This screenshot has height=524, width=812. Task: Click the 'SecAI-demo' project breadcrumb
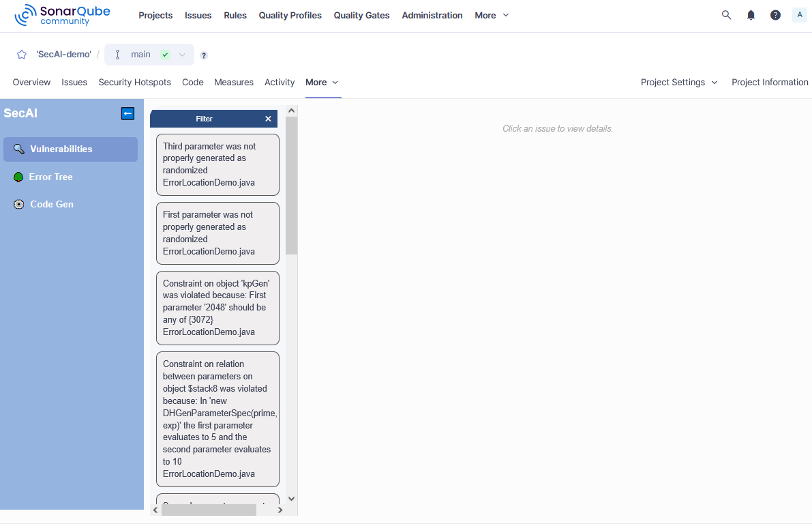(x=63, y=55)
